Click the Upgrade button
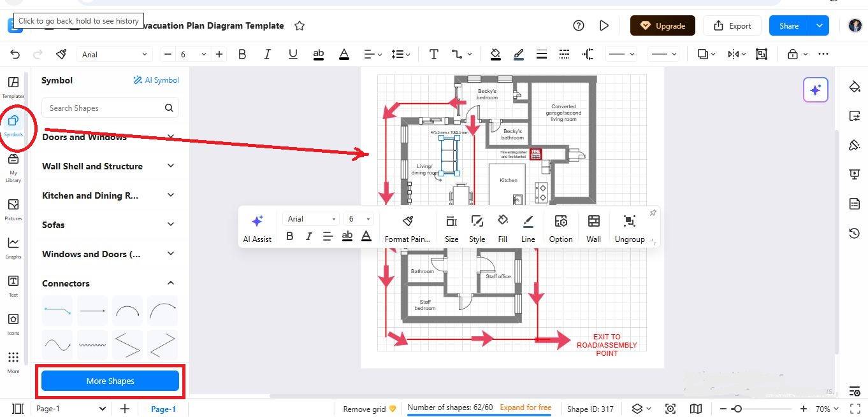This screenshot has height=417, width=868. pyautogui.click(x=663, y=25)
